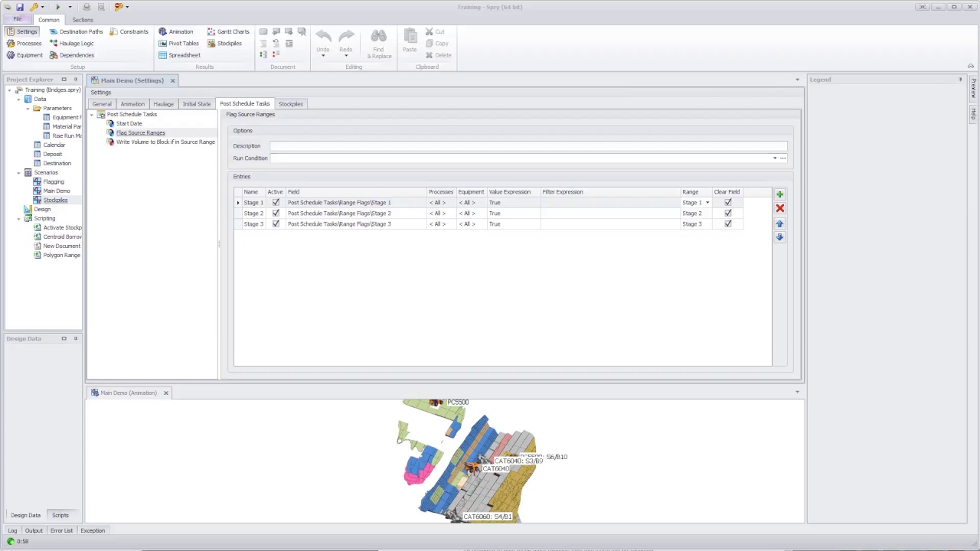Viewport: 980px width, 551px height.
Task: Open the Range dropdown for Stage 1
Action: (707, 203)
